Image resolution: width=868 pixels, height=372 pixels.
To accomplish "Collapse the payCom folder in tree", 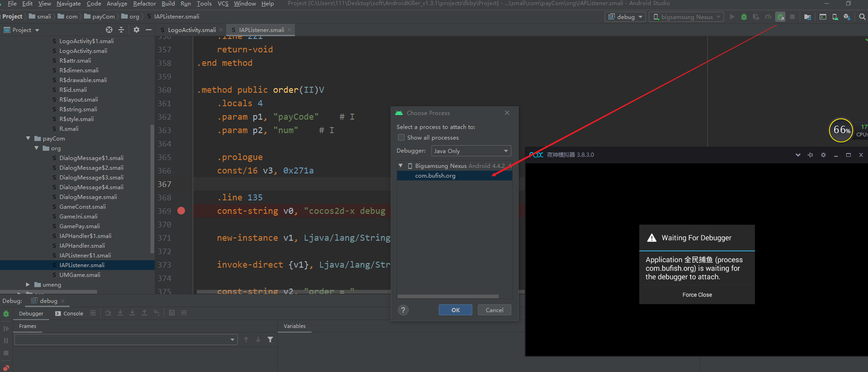I will click(x=28, y=138).
